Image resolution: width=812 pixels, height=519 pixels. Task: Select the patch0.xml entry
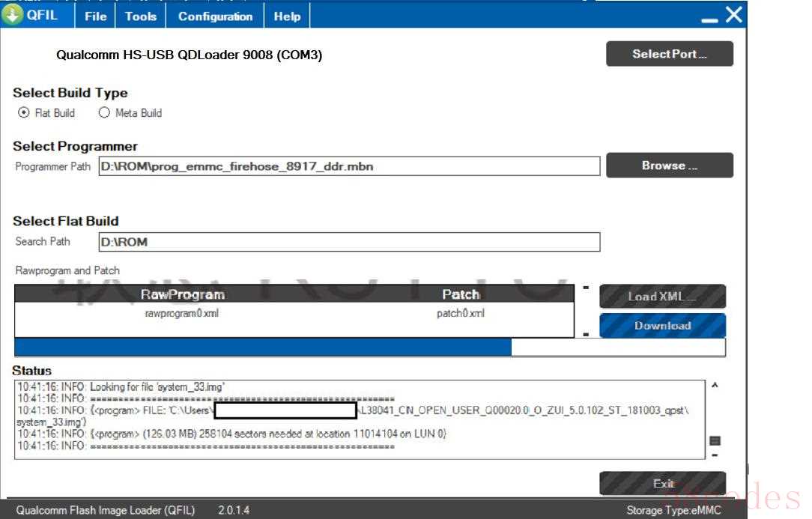point(460,314)
